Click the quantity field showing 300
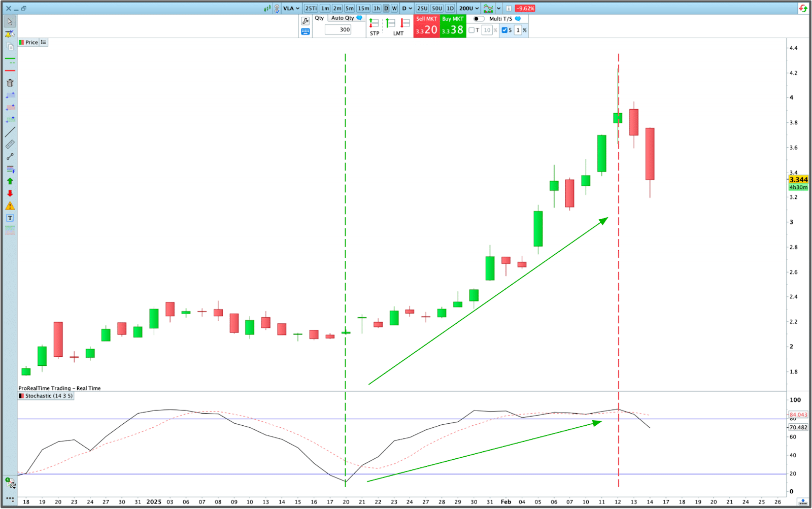Viewport: 812px width, 509px height. (x=339, y=30)
